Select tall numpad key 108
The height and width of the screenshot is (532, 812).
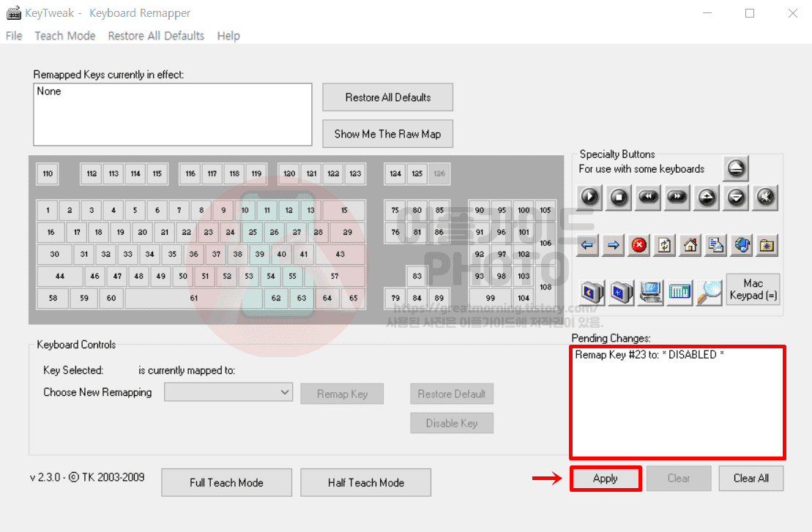pos(545,287)
